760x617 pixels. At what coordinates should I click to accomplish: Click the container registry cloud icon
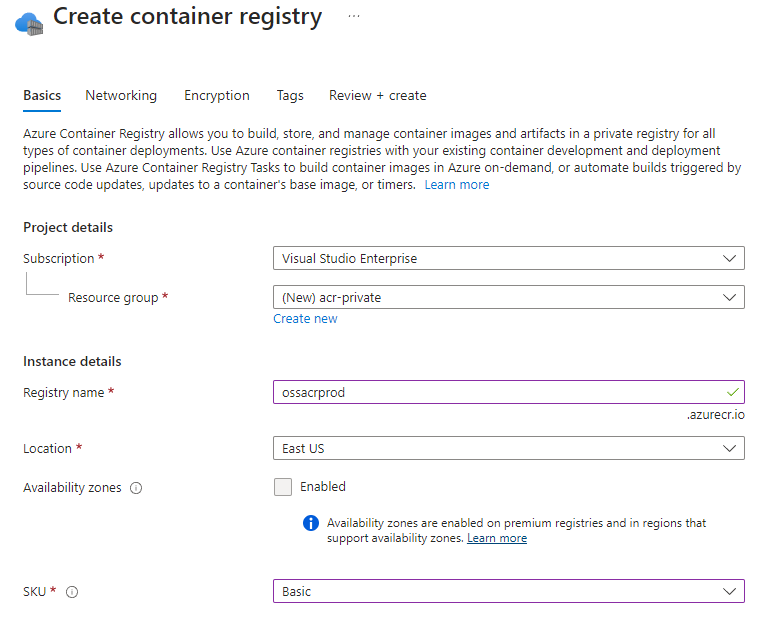pos(29,20)
